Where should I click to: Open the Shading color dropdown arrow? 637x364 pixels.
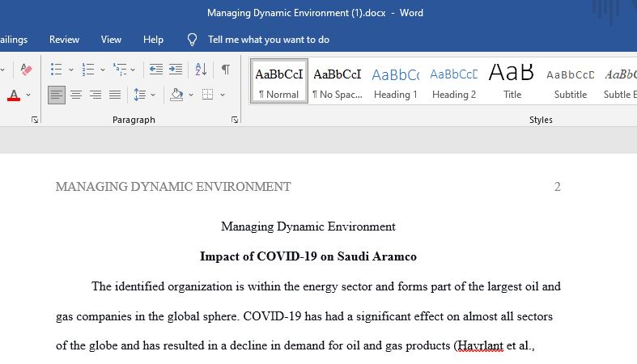tap(191, 95)
